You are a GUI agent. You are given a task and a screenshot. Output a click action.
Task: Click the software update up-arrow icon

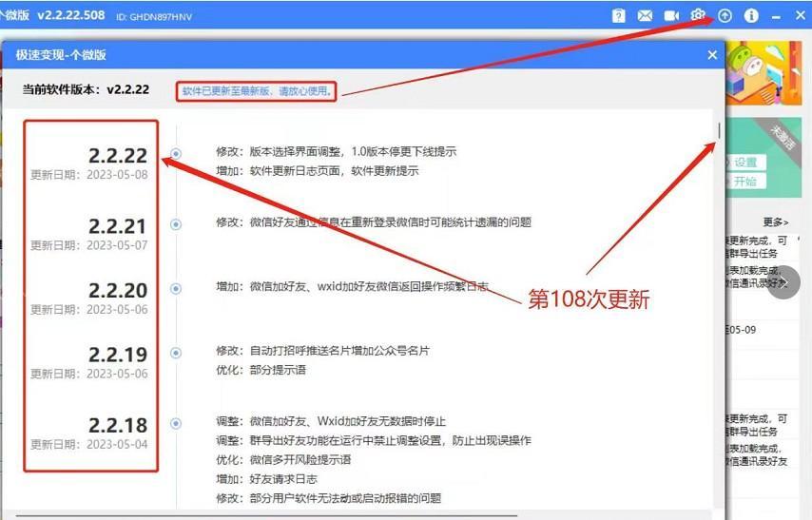point(725,15)
